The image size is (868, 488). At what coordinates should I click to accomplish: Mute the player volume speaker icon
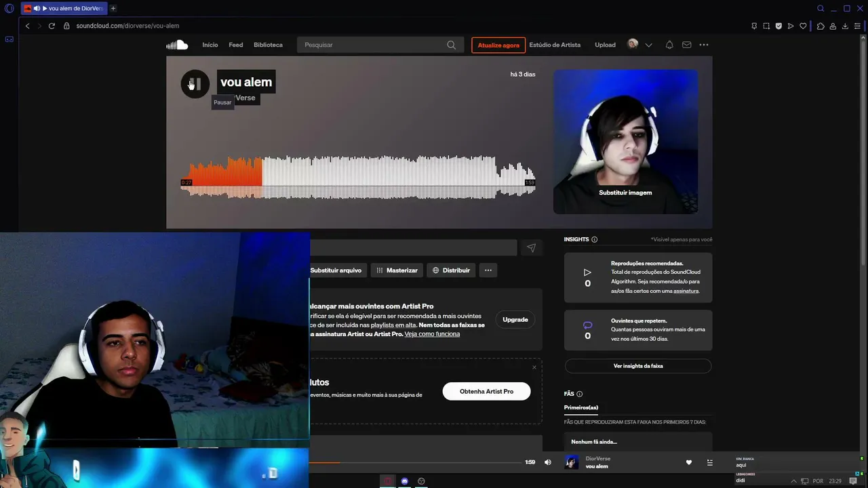point(548,462)
